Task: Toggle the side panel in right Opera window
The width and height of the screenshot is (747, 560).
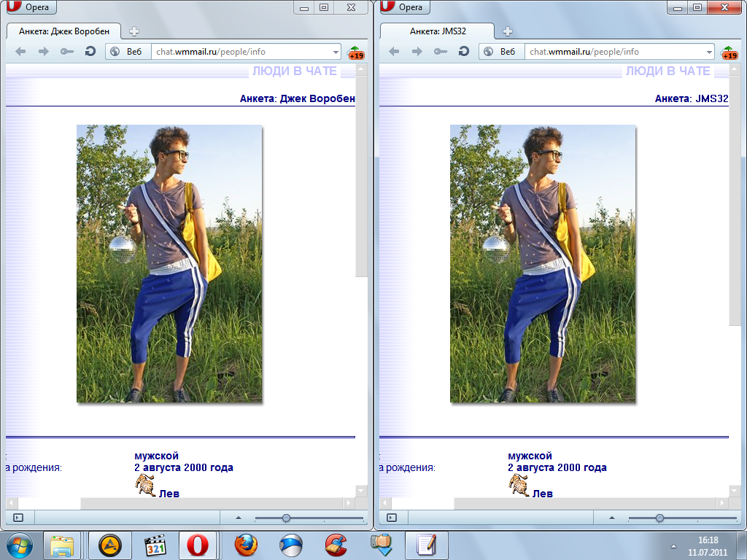Action: coord(392,518)
